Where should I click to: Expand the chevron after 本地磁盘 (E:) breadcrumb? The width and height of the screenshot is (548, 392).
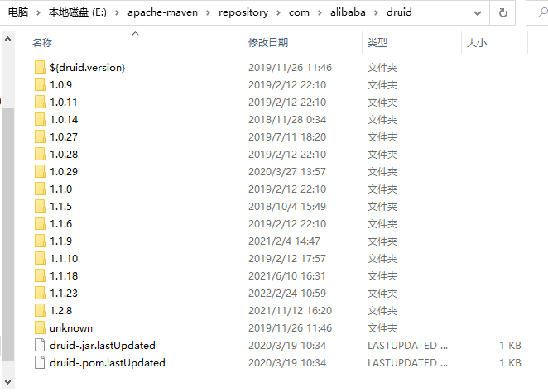pyautogui.click(x=117, y=13)
